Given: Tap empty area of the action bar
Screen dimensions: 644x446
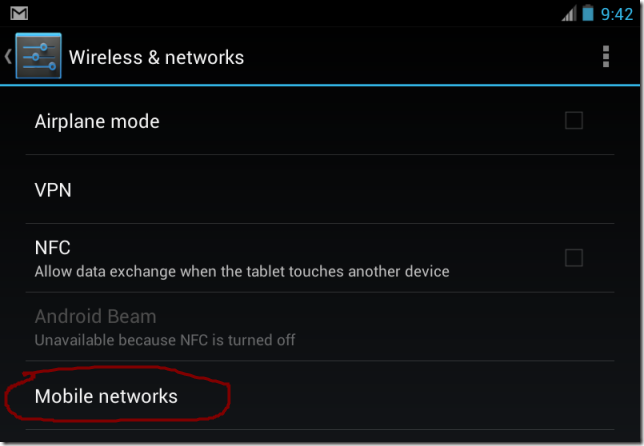Looking at the screenshot, I should click(420, 57).
